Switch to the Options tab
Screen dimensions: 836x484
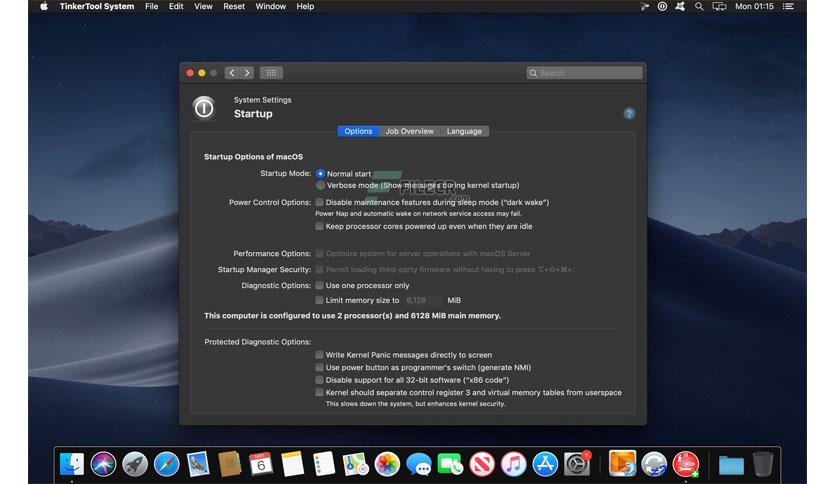coord(358,131)
